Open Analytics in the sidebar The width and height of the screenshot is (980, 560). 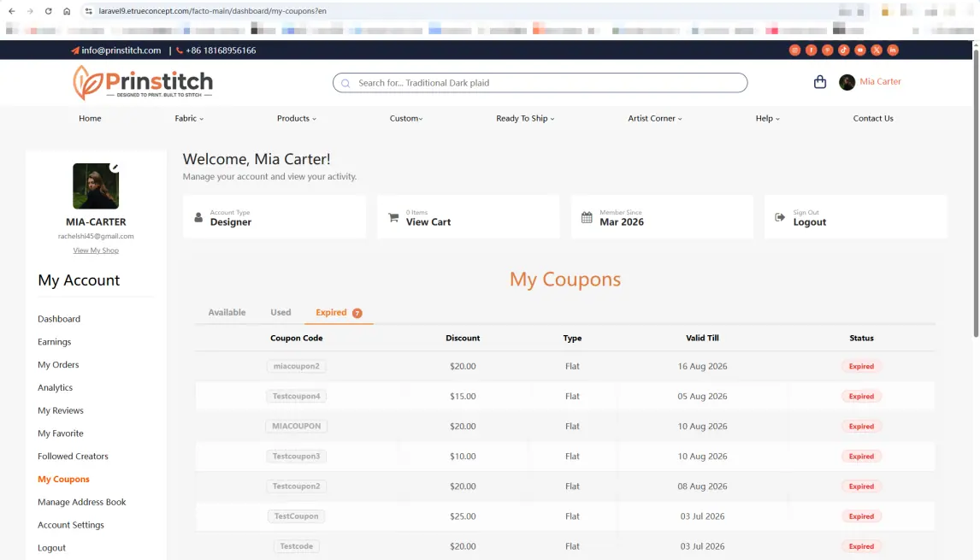(x=55, y=387)
